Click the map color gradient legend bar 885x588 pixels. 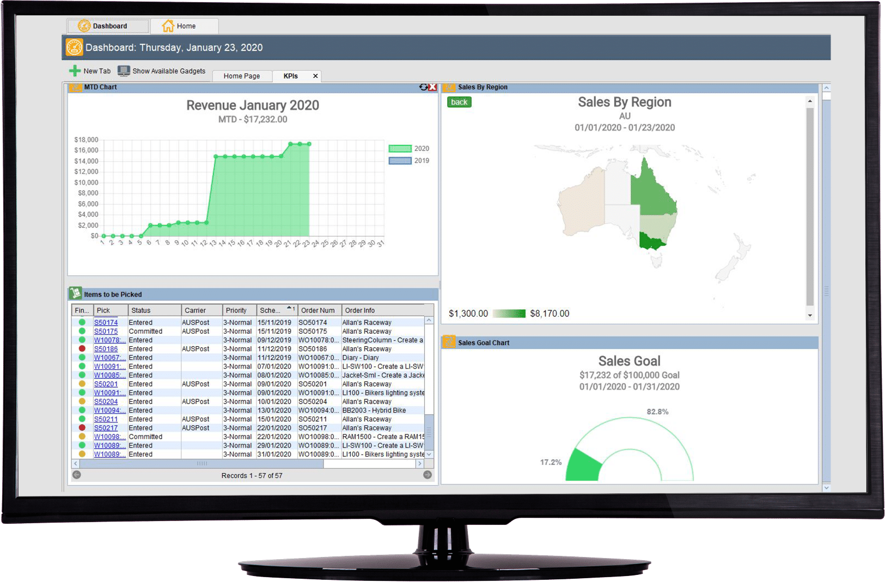tap(509, 313)
